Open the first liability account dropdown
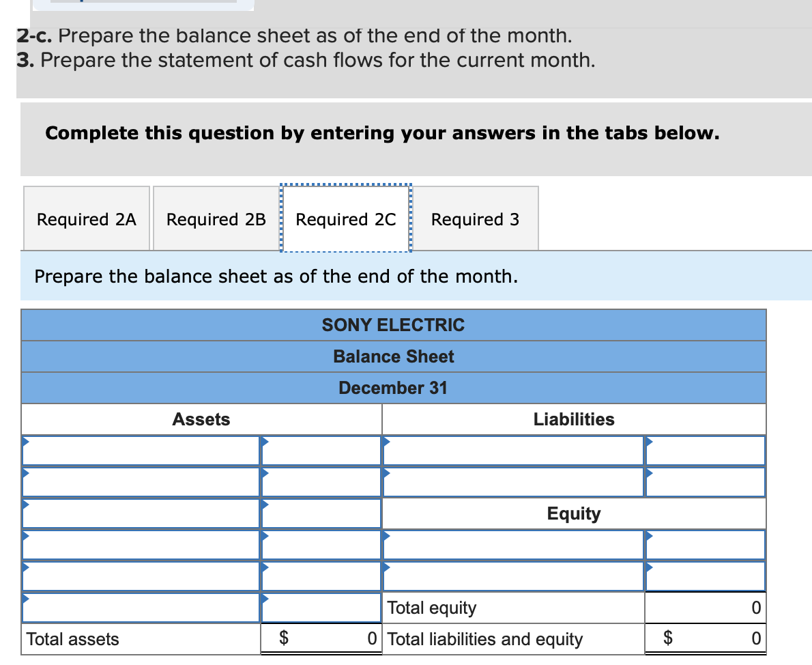The height and width of the screenshot is (665, 812). 512,451
